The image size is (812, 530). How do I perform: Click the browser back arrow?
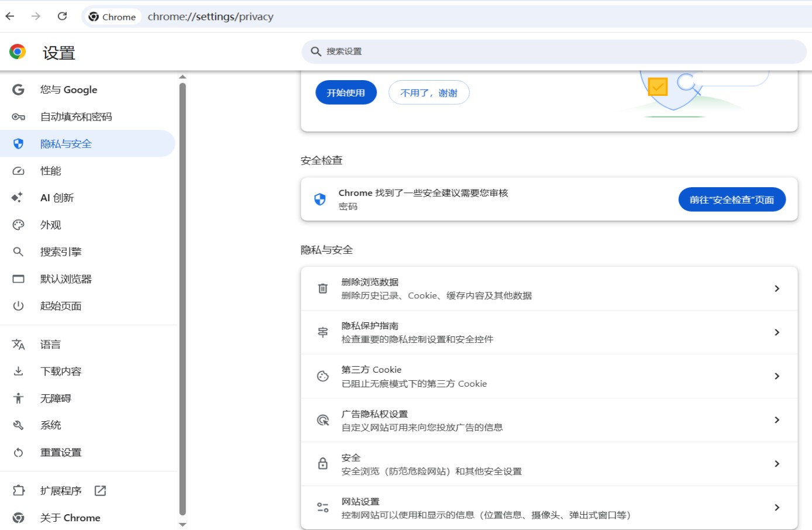point(10,16)
